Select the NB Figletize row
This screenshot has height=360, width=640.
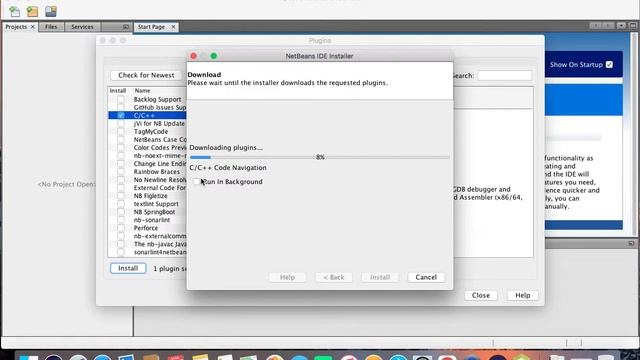pos(147,196)
